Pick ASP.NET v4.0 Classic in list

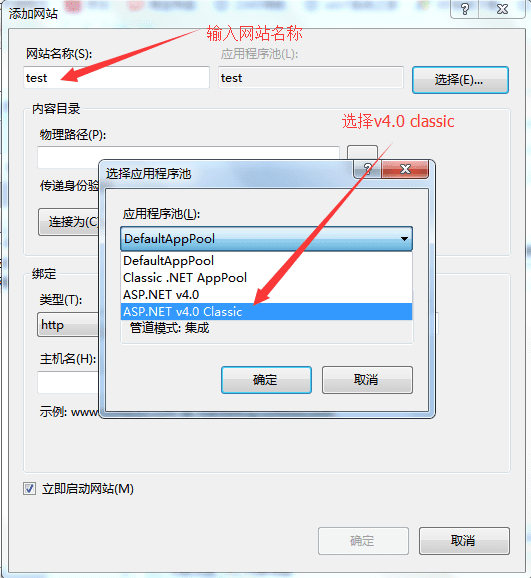(266, 311)
